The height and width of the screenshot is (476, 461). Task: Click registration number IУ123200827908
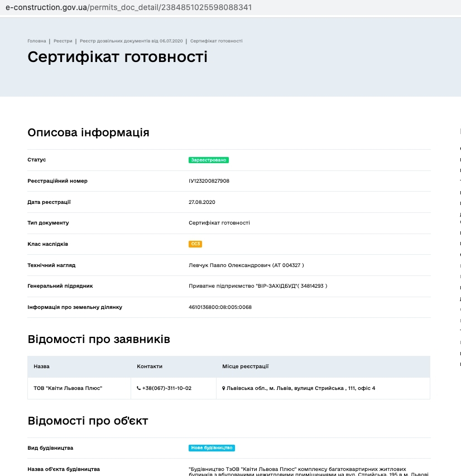(x=209, y=181)
